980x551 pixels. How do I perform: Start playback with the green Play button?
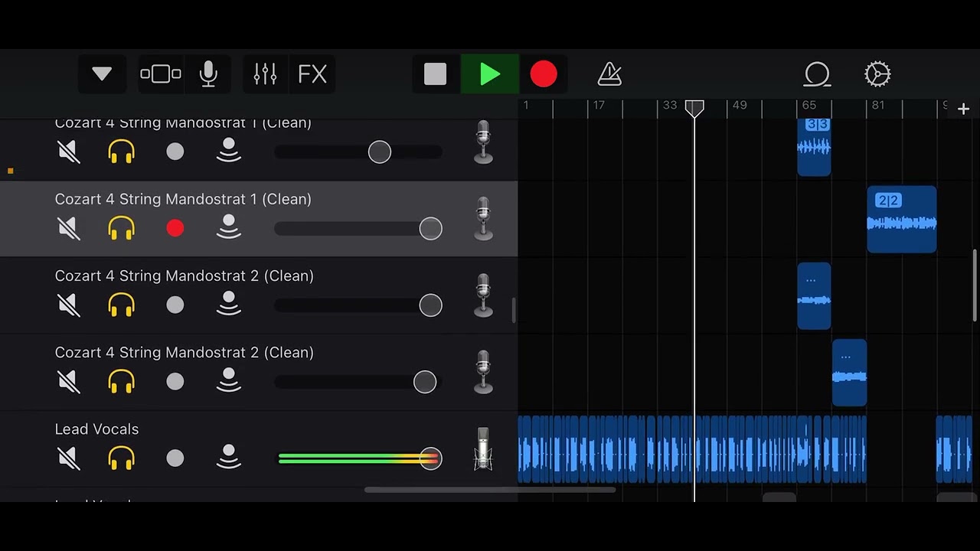(x=490, y=74)
